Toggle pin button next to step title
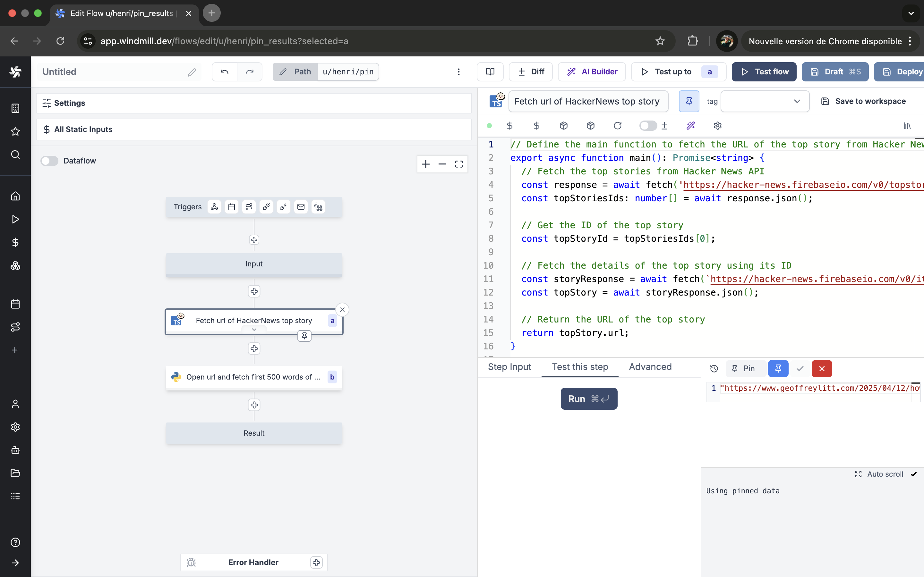The height and width of the screenshot is (577, 924). 689,101
